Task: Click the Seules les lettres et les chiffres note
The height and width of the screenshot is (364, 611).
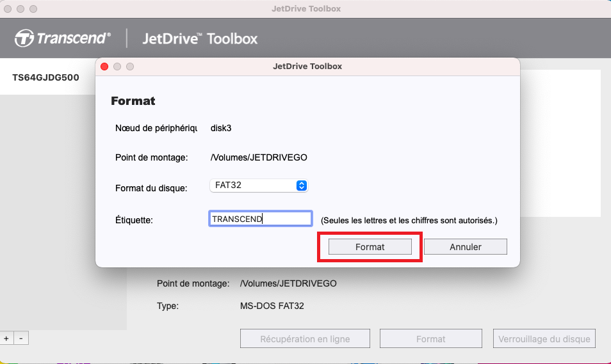Action: tap(409, 220)
